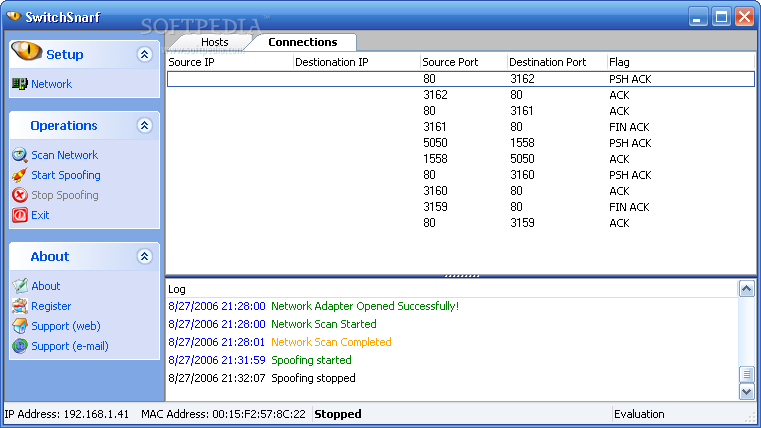Select FIN ACK row with source port 3159
This screenshot has height=428, width=761.
[x=461, y=207]
